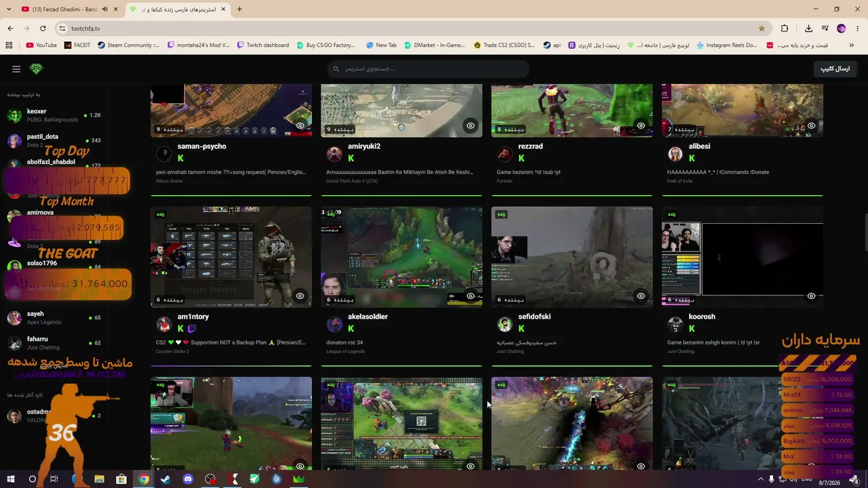Image resolution: width=868 pixels, height=488 pixels.
Task: Focus the streamer search field
Action: click(428, 68)
